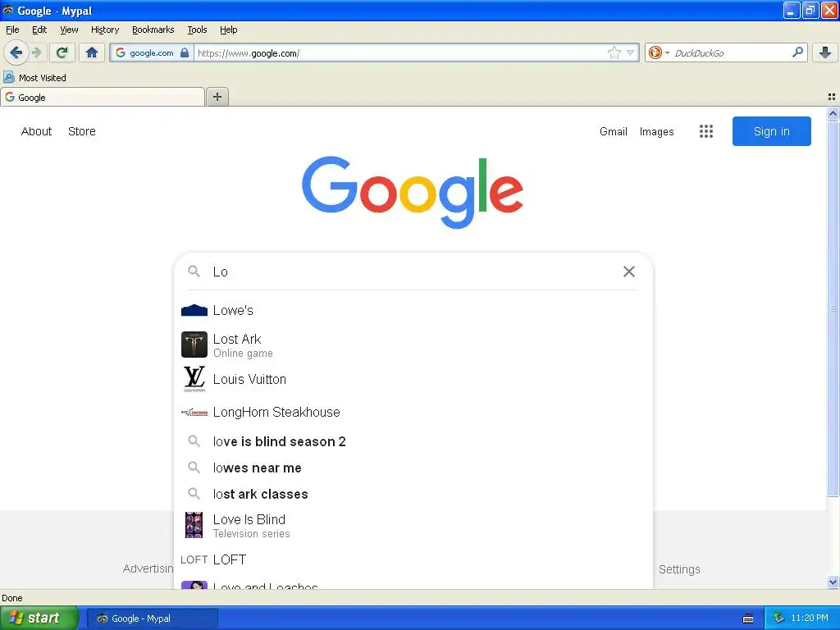Screen dimensions: 840x630
Task: Open the File menu
Action: 12,30
